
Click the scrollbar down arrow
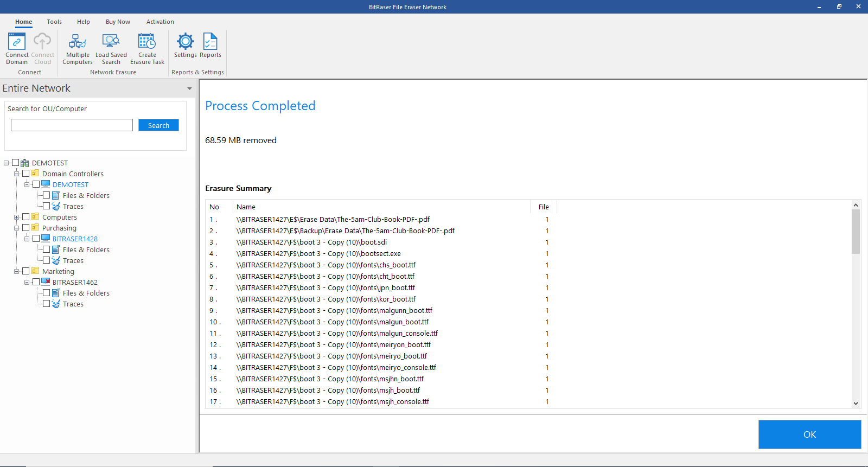pyautogui.click(x=856, y=403)
